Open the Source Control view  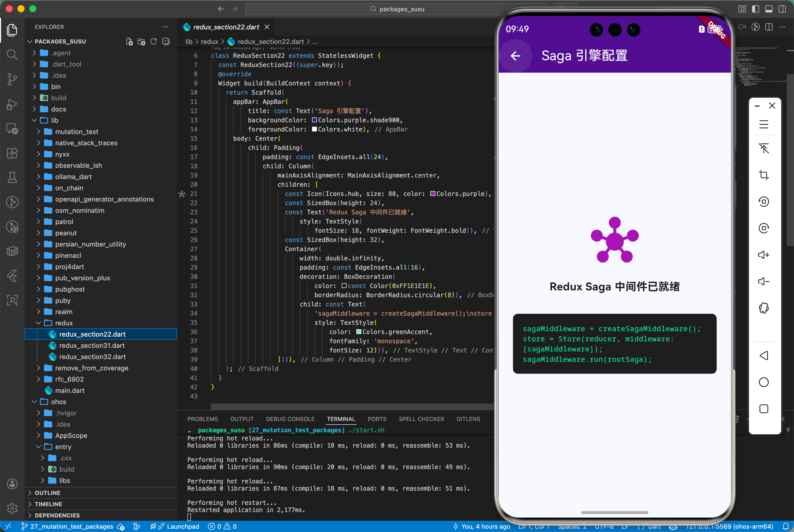point(12,79)
